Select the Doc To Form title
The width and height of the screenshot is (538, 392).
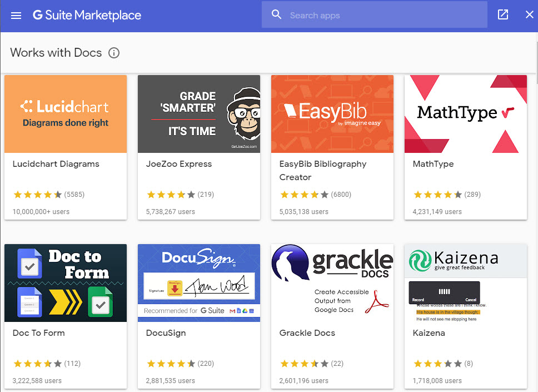point(39,333)
